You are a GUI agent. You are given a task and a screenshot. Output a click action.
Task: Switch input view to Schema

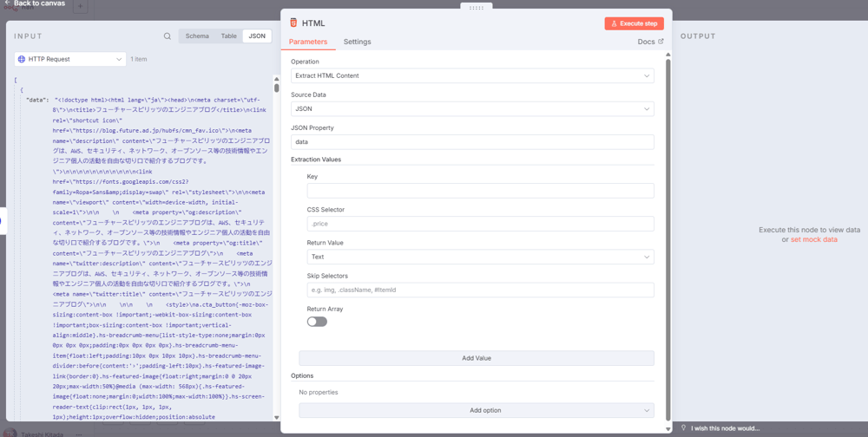tap(197, 36)
